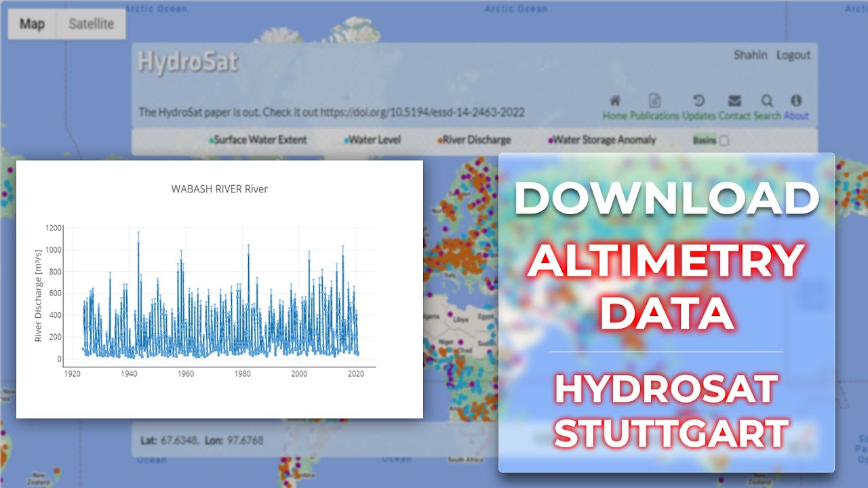
Task: Click the WABASH RIVER River chart title
Action: click(220, 189)
